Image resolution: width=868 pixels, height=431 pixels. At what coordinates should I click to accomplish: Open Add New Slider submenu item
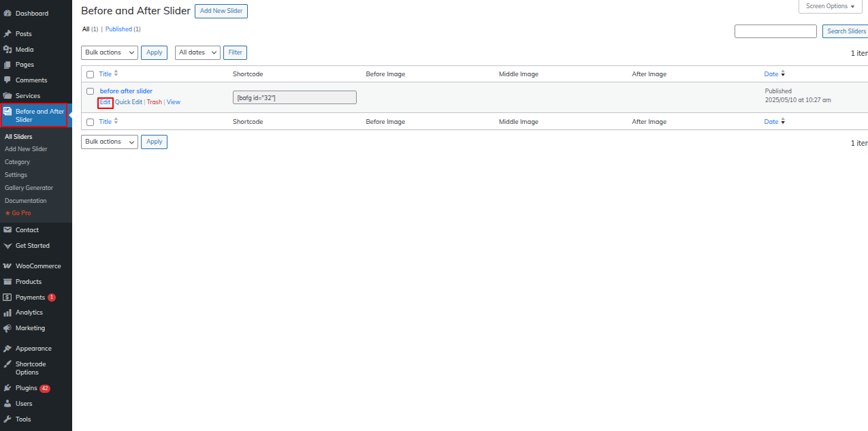(26, 149)
